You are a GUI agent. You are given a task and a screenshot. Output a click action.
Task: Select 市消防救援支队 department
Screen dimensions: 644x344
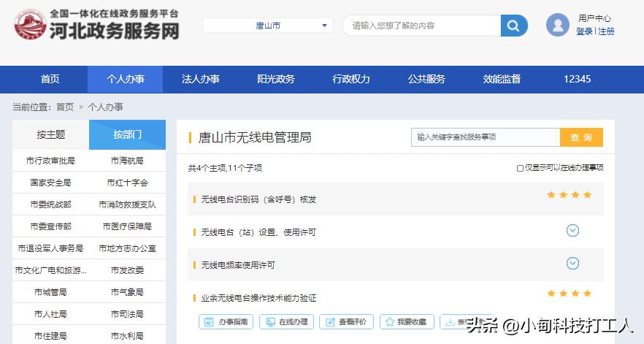point(127,205)
